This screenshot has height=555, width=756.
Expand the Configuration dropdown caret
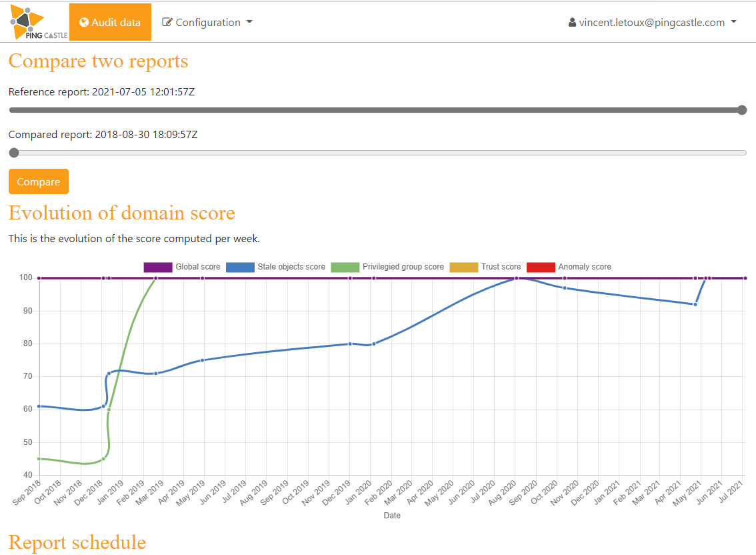point(249,22)
